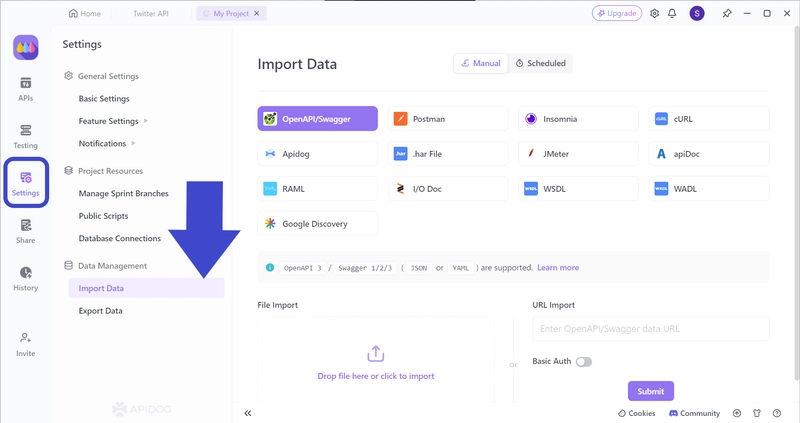Open History from the sidebar
The height and width of the screenshot is (423, 800).
coord(26,278)
